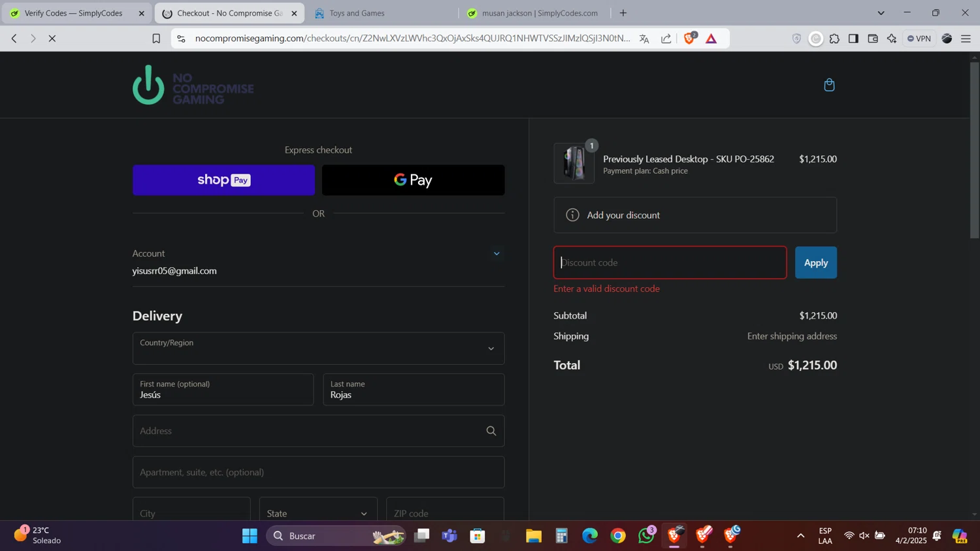Open File Explorer from the taskbar
Screen dimensions: 980x551
click(534, 536)
